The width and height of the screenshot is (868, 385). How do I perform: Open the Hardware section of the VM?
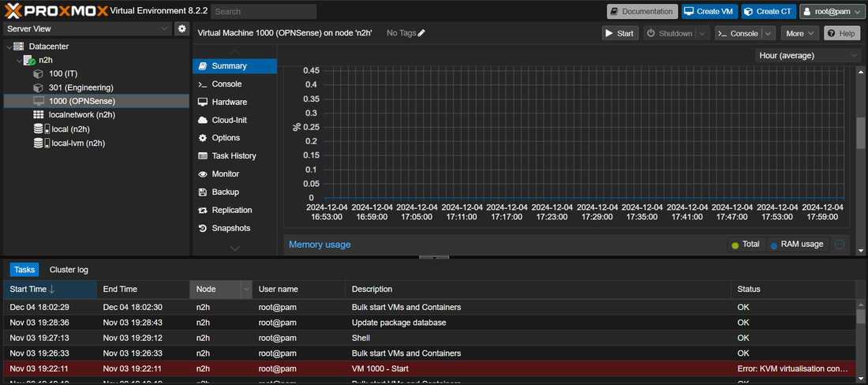tap(229, 102)
